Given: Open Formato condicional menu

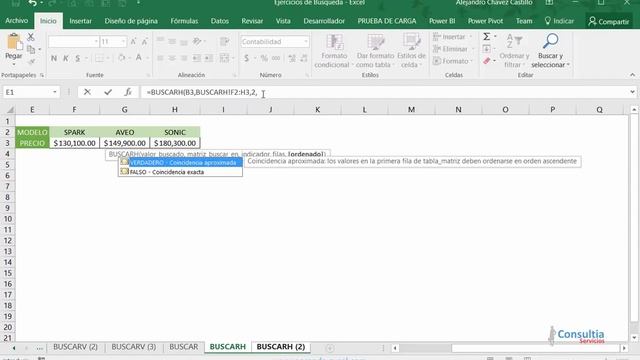Looking at the screenshot, I should coord(334,51).
